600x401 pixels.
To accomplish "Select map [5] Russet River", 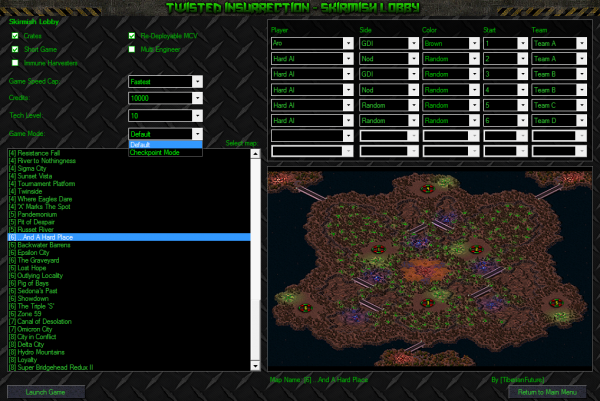I will (x=129, y=230).
